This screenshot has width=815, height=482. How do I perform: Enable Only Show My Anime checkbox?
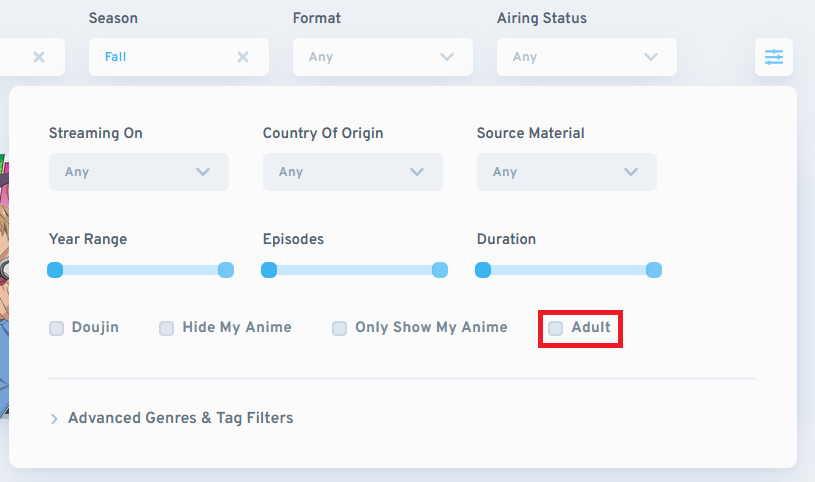339,328
